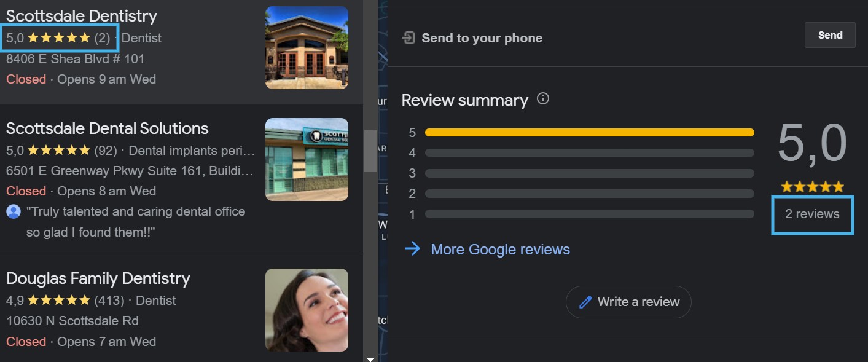Click 'Closed · Opens 8 am Wed' hours
Viewport: 868px width, 362px height.
(81, 191)
